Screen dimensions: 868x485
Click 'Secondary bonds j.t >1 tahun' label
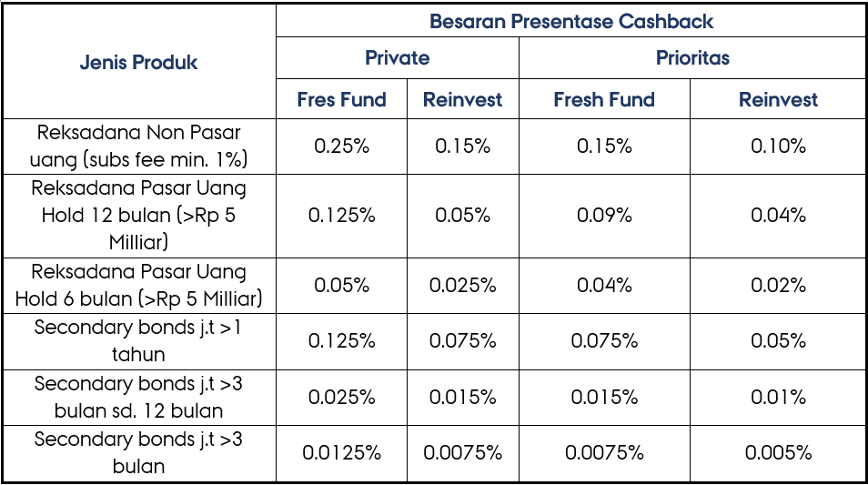tap(138, 340)
